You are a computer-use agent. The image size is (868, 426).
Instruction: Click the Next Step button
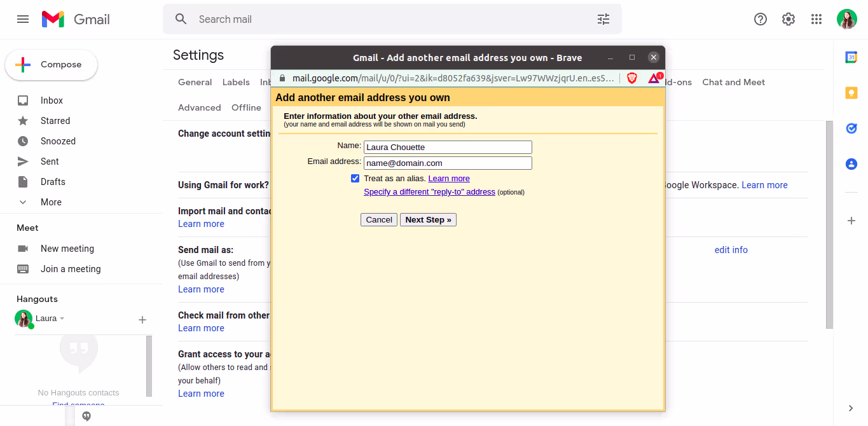point(428,220)
